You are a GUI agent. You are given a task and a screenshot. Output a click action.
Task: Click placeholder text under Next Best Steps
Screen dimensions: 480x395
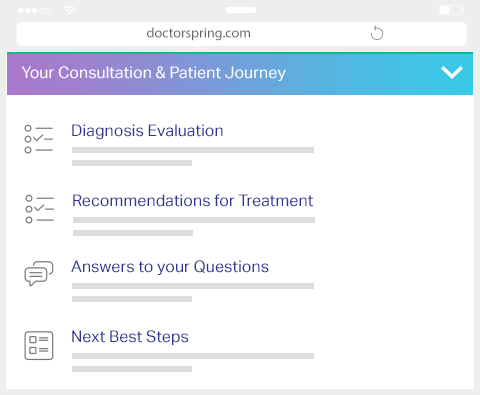coord(193,362)
